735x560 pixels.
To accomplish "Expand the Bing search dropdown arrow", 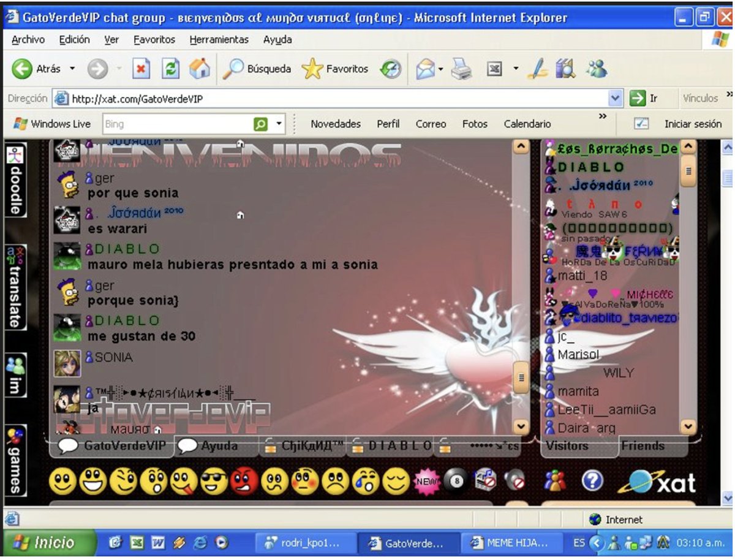I will (279, 124).
